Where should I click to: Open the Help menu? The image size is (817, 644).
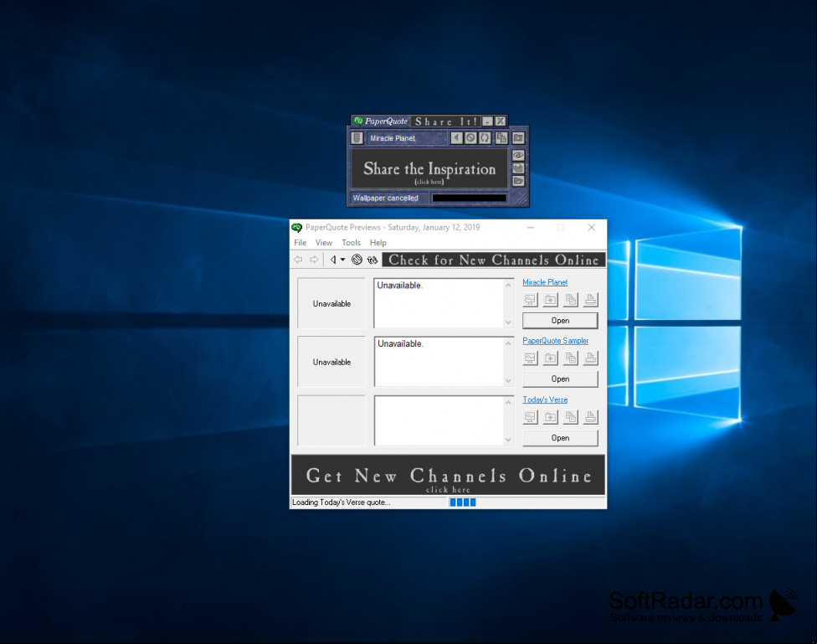pos(378,243)
